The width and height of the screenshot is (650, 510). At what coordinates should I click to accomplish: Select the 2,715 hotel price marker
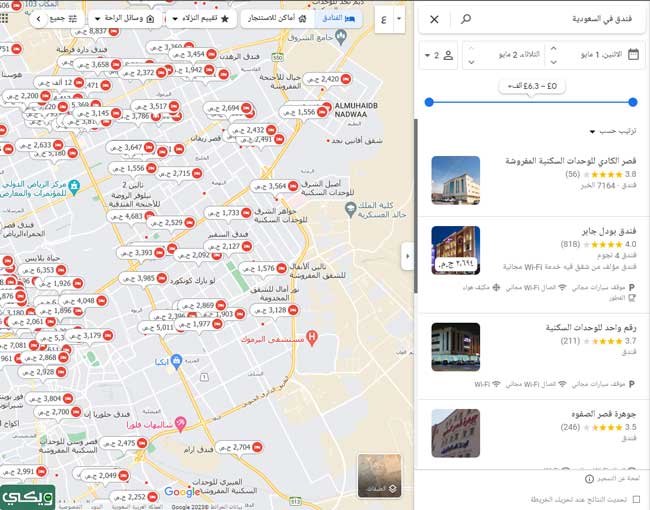click(x=179, y=173)
